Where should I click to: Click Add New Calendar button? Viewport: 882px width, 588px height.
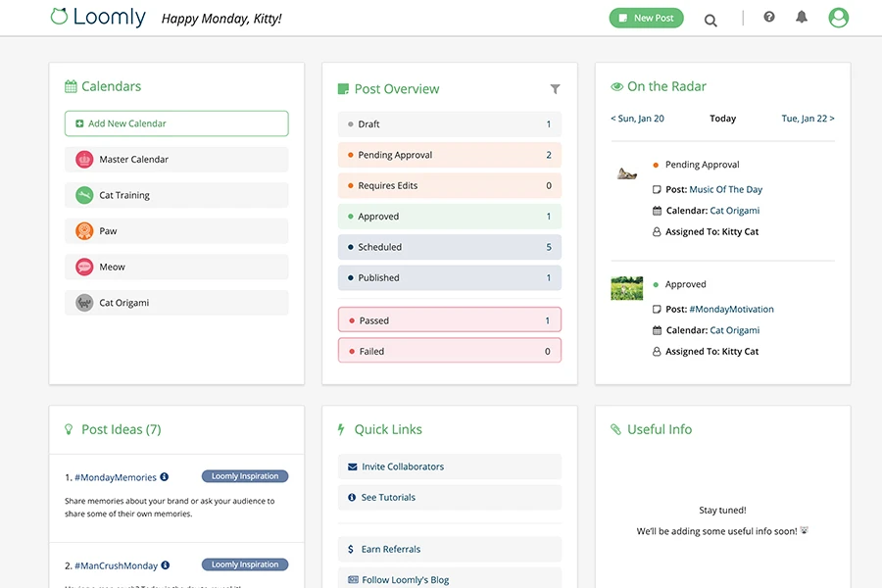[x=176, y=123]
